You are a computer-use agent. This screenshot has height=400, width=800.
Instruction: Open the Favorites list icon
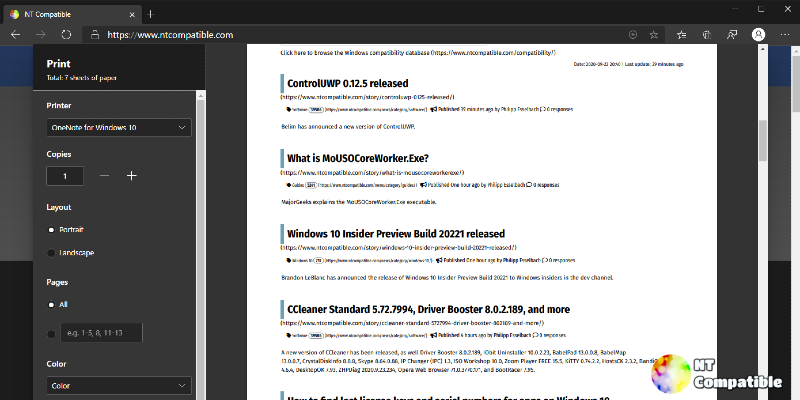click(681, 35)
